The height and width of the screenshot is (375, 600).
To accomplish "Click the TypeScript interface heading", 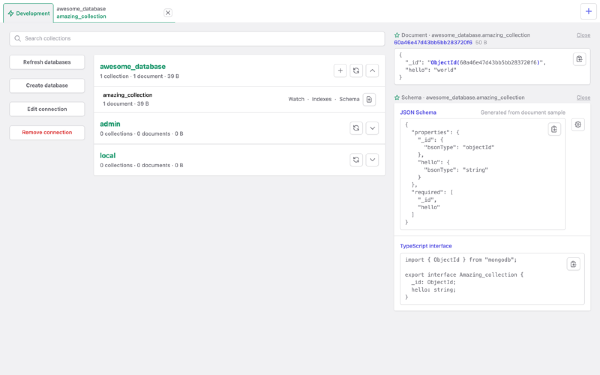I will [x=426, y=246].
